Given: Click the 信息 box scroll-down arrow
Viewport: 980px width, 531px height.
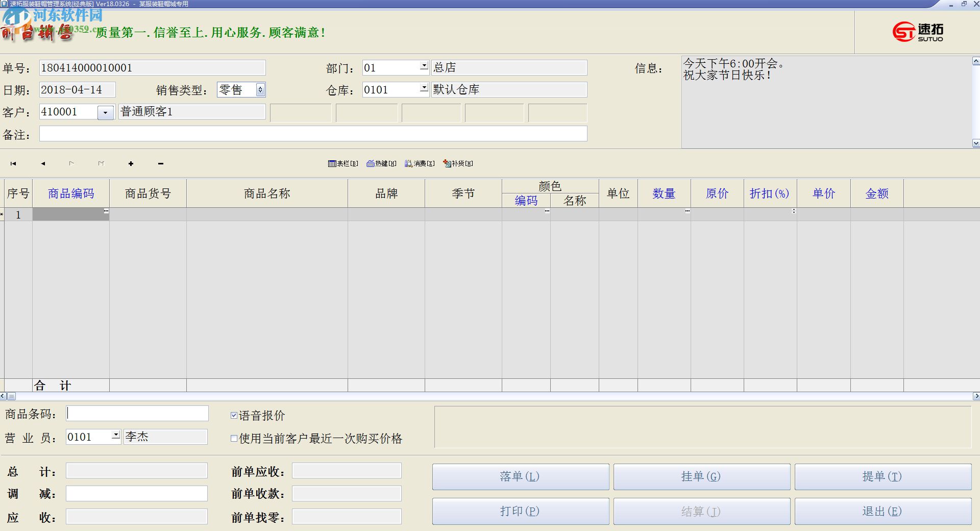Looking at the screenshot, I should pos(976,143).
